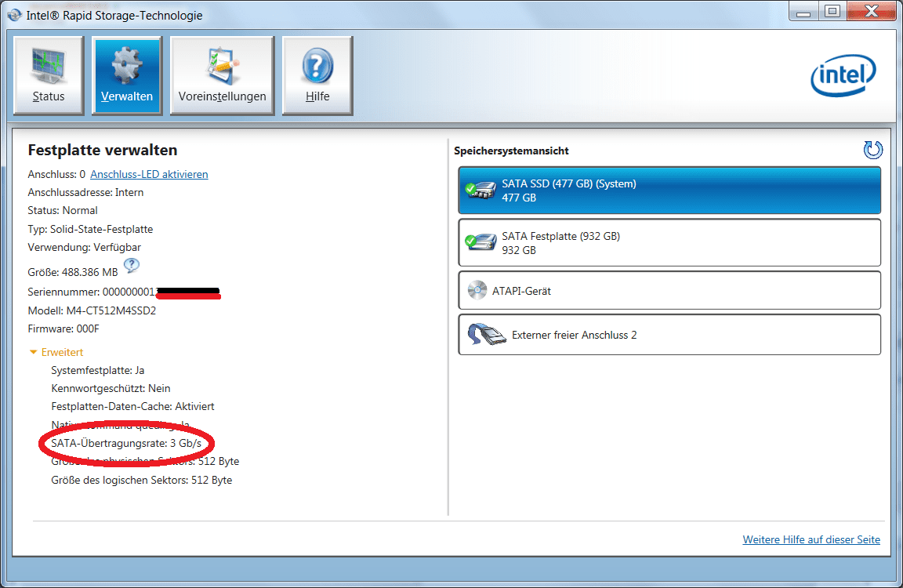Open the Status tab
The width and height of the screenshot is (903, 588).
[49, 75]
